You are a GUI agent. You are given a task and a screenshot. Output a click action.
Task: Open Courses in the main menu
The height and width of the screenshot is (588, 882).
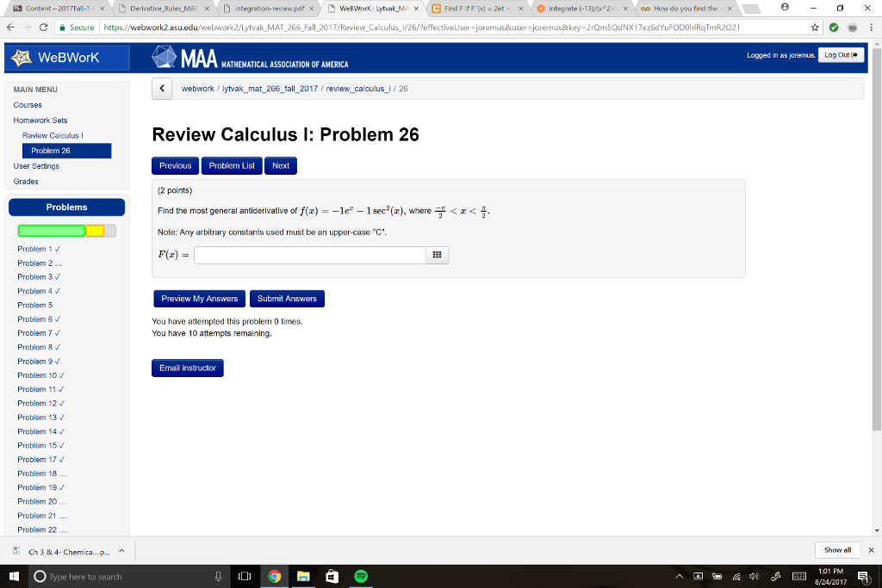tap(28, 104)
